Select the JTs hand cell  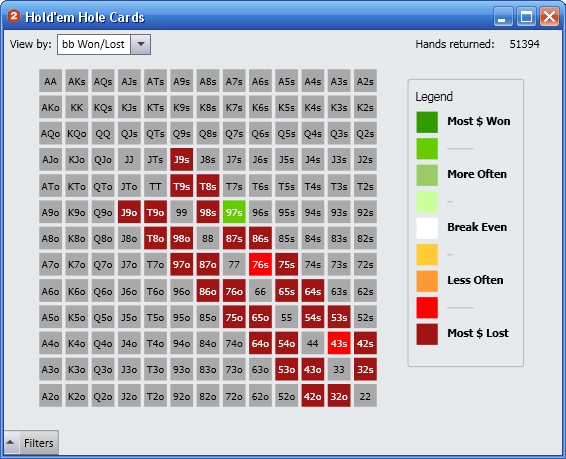tap(155, 159)
